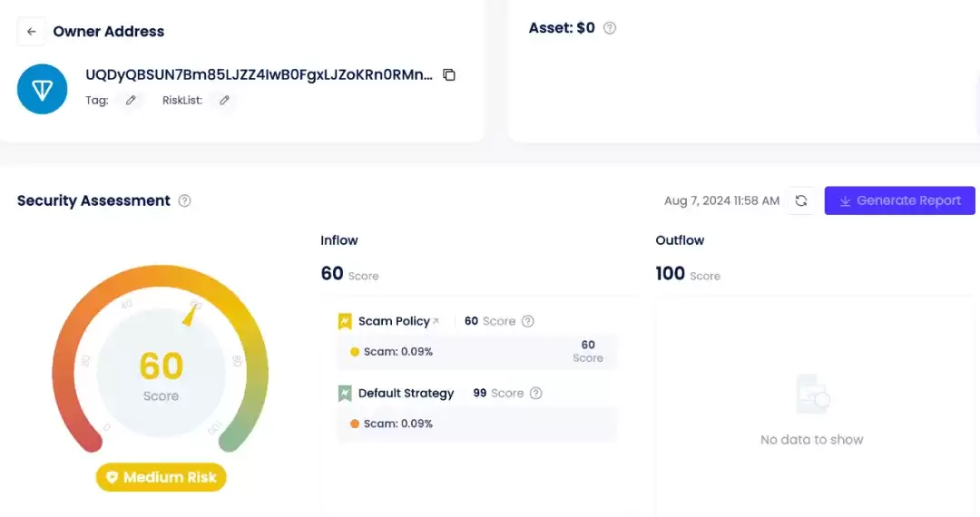The width and height of the screenshot is (980, 517).
Task: Show help for Default Strategy score
Action: (536, 394)
